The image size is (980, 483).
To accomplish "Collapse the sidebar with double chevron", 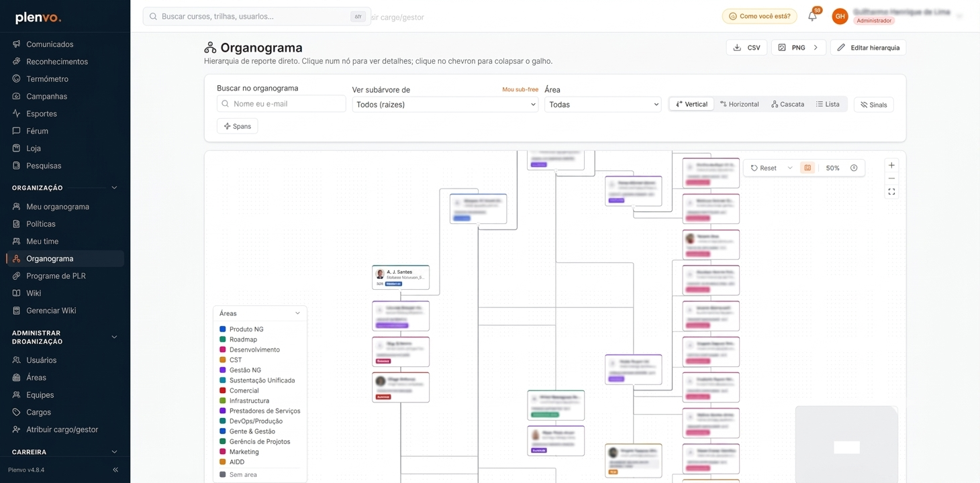I will coord(115,470).
